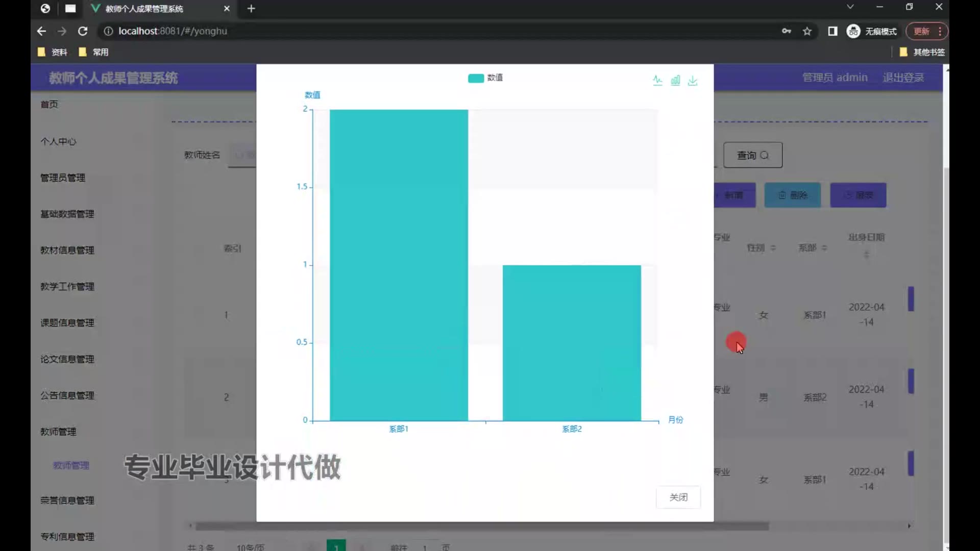Open a new browser tab
This screenshot has width=980, height=551.
tap(251, 9)
